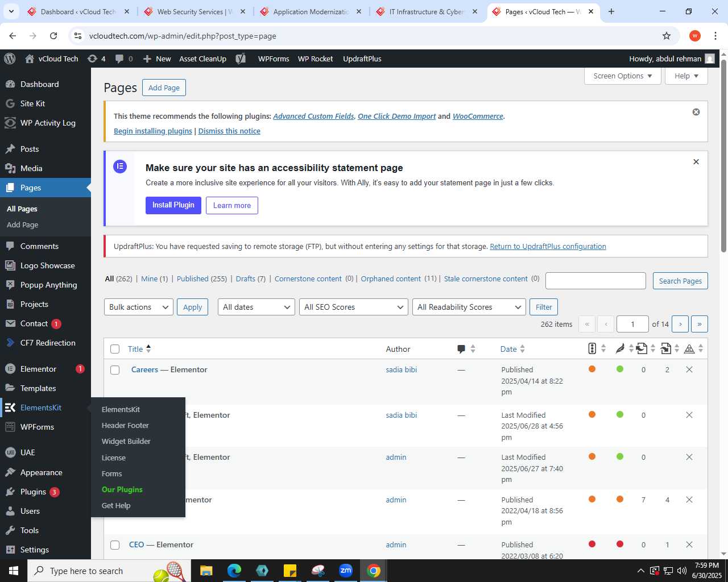
Task: Open the comments bubble in admin bar
Action: [x=124, y=59]
